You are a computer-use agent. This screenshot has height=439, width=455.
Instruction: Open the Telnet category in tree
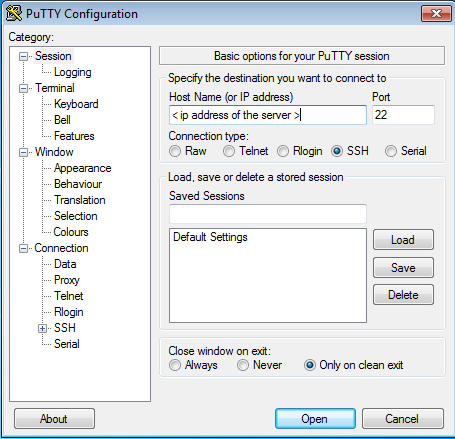(x=69, y=296)
